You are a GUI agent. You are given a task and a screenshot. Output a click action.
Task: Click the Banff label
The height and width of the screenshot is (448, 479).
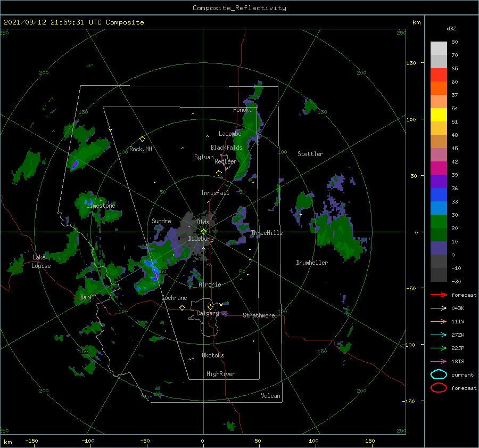pos(88,297)
